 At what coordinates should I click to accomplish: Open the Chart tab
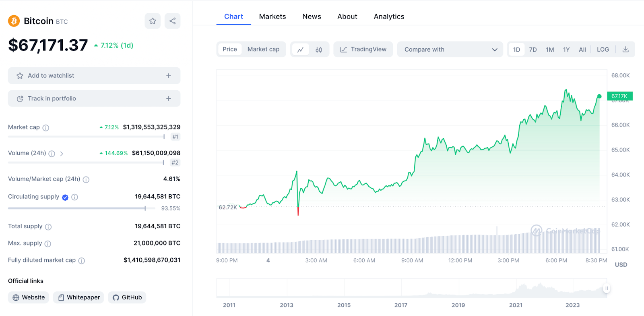click(x=233, y=17)
